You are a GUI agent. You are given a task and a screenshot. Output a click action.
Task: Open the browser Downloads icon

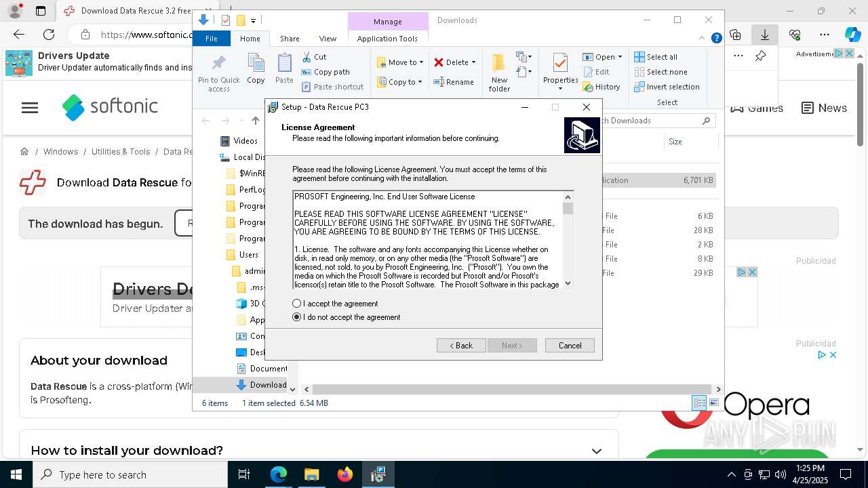point(764,35)
